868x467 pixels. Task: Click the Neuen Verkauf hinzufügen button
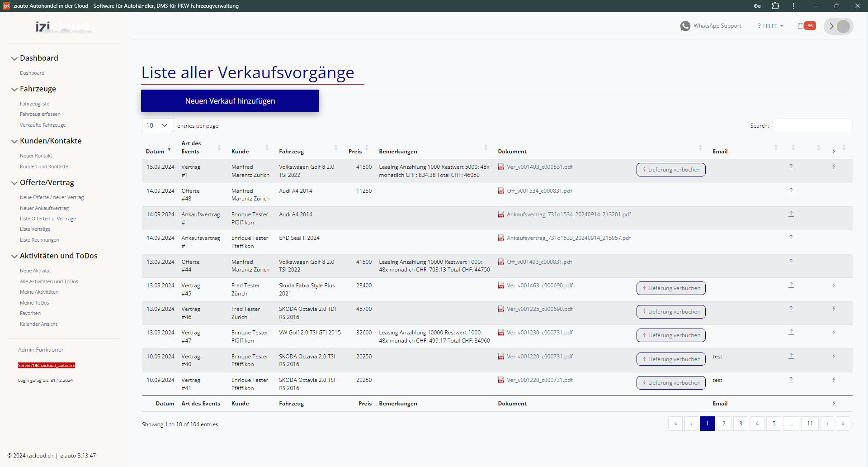[230, 101]
